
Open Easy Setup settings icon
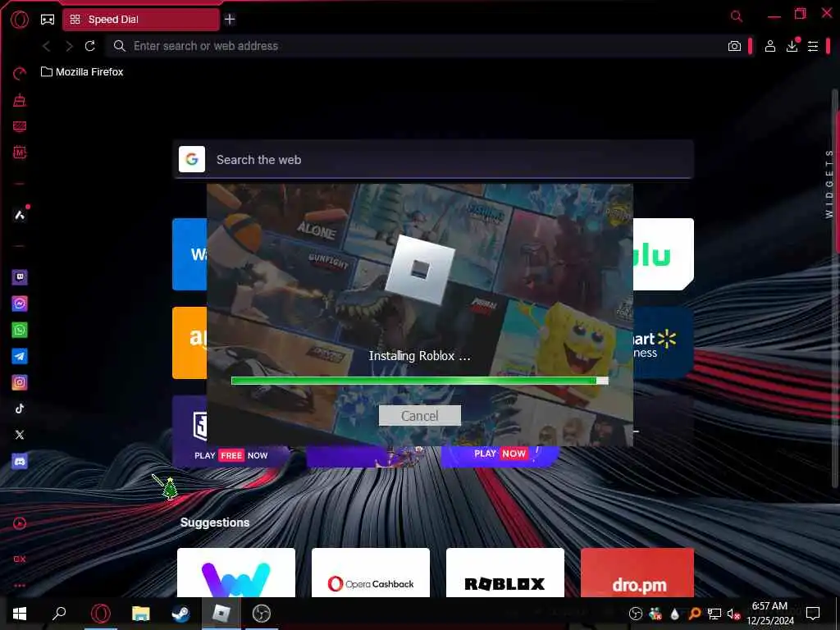(x=813, y=46)
